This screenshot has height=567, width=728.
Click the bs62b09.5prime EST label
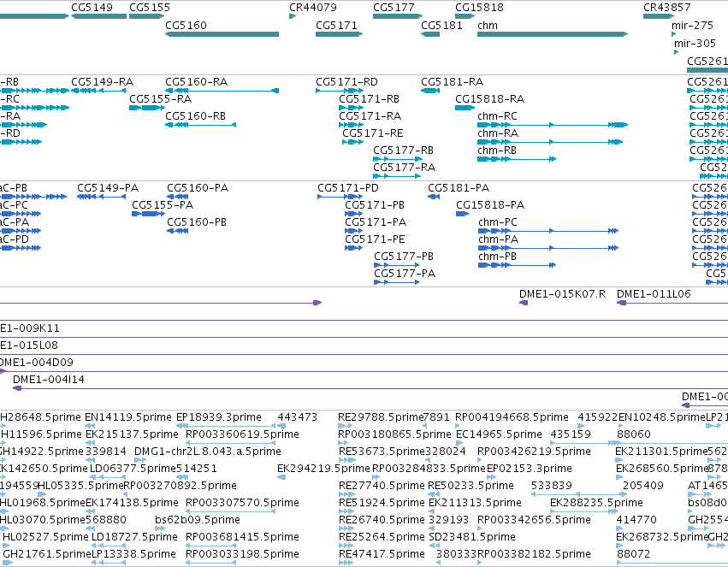(x=198, y=520)
